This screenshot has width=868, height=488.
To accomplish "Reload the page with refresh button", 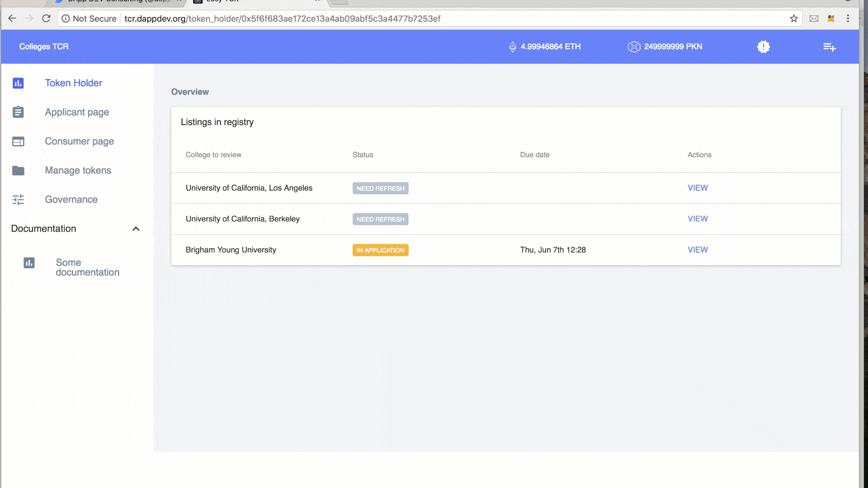I will (46, 19).
